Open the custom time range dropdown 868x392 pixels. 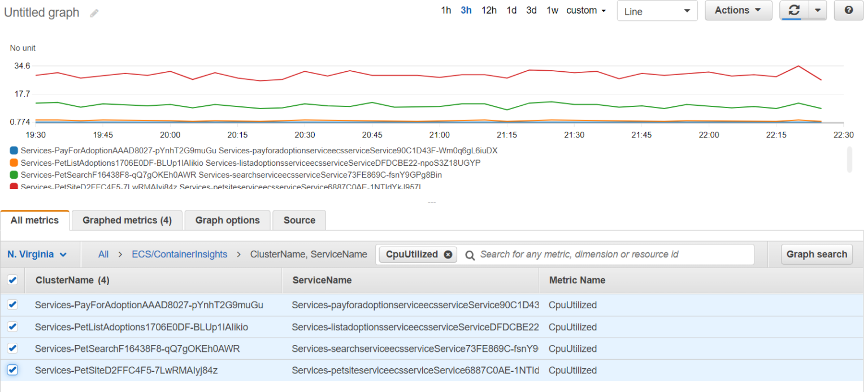coord(586,10)
